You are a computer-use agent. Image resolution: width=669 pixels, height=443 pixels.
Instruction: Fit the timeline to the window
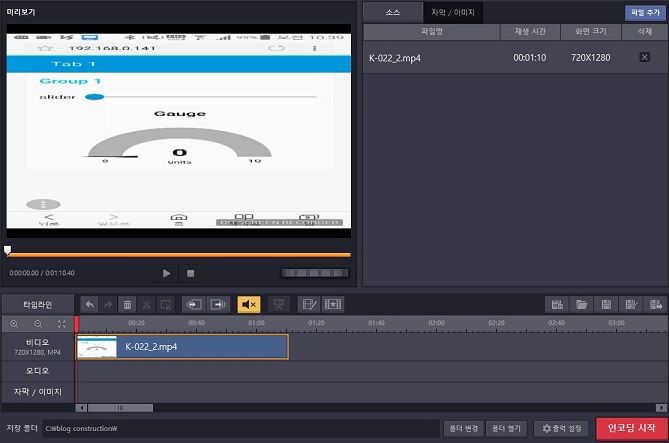pyautogui.click(x=62, y=324)
